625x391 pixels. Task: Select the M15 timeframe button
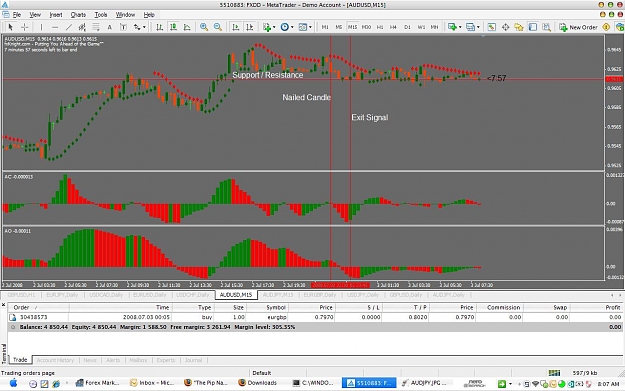pos(352,27)
